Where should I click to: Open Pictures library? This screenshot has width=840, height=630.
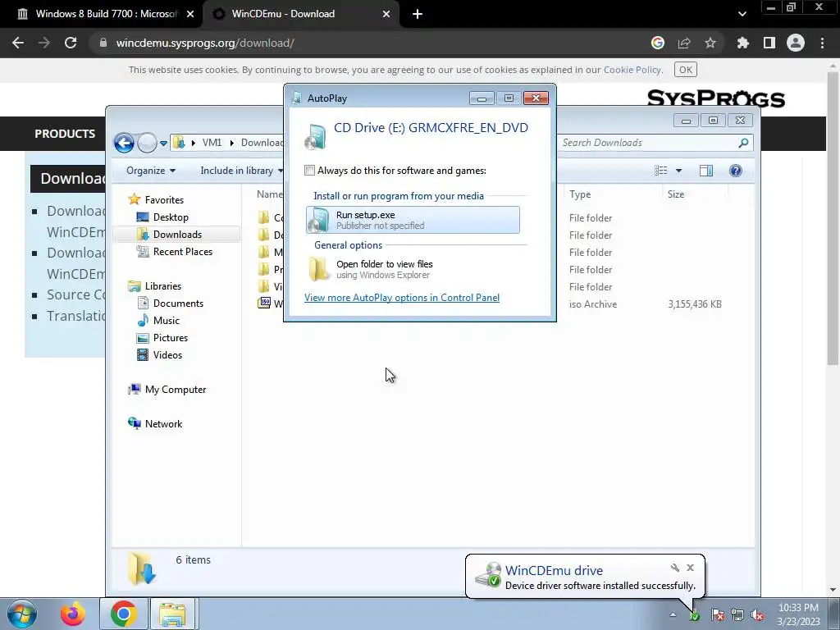(x=162, y=337)
